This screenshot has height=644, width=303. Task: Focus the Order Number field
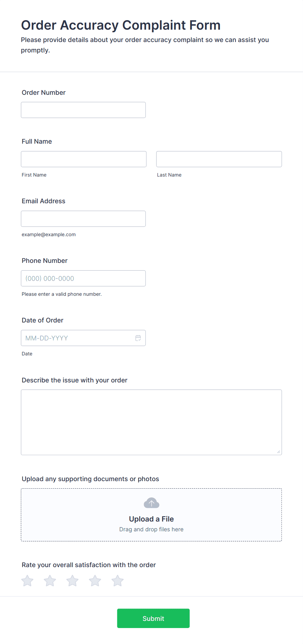point(83,110)
